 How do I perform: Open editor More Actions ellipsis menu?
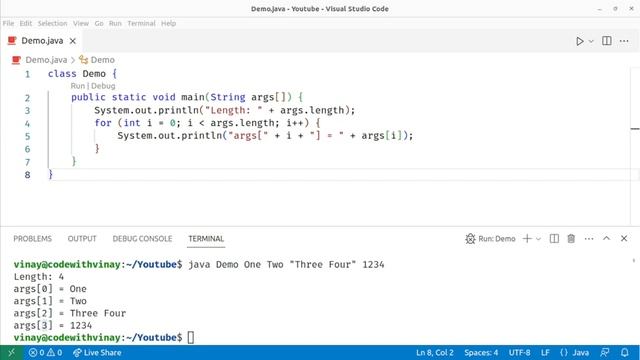(624, 41)
